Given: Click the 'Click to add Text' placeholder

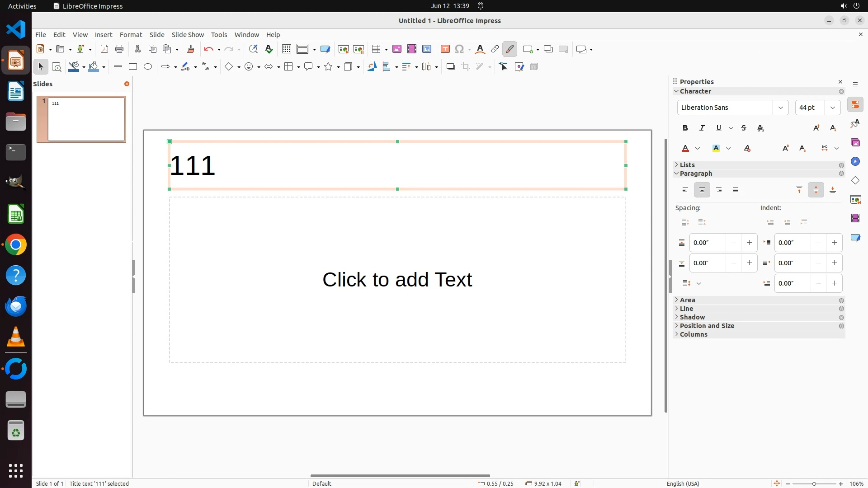Looking at the screenshot, I should [x=397, y=280].
